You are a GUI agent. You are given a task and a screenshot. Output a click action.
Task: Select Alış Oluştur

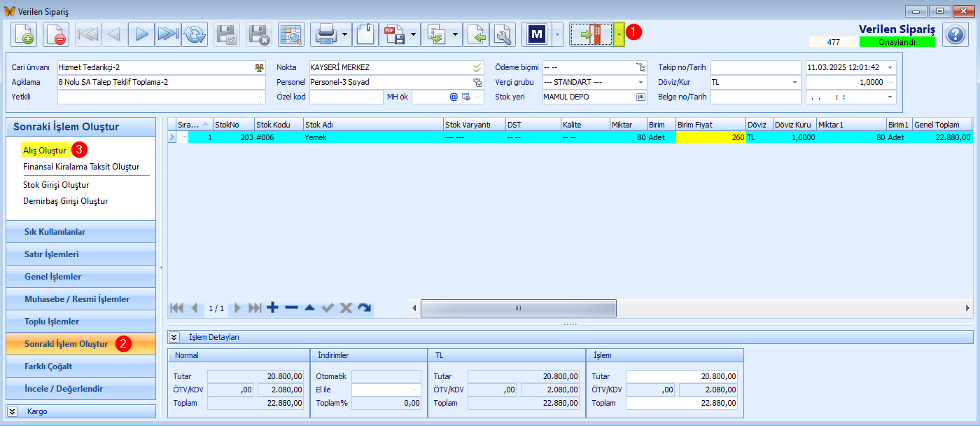tap(45, 151)
